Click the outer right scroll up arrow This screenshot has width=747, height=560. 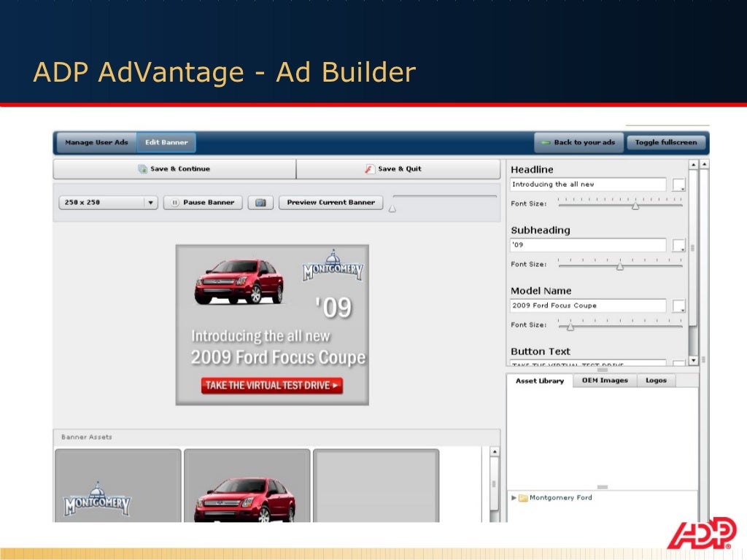click(704, 165)
